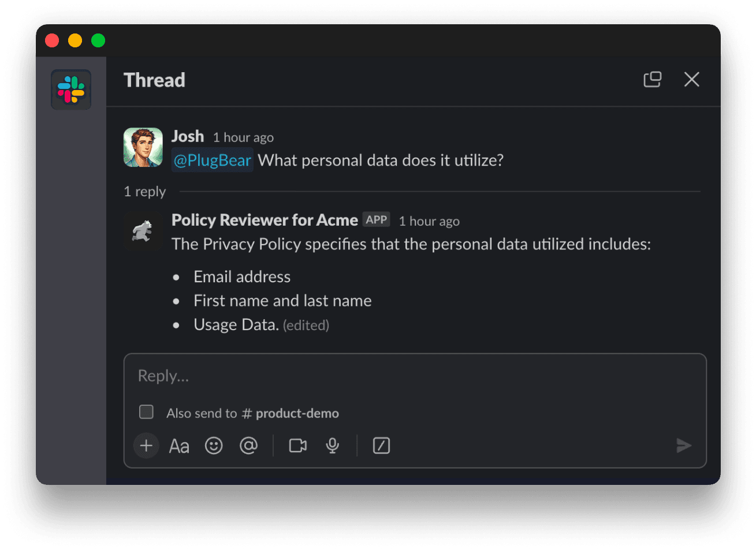Insert an emoji into the reply
756x549 pixels.
click(x=214, y=445)
